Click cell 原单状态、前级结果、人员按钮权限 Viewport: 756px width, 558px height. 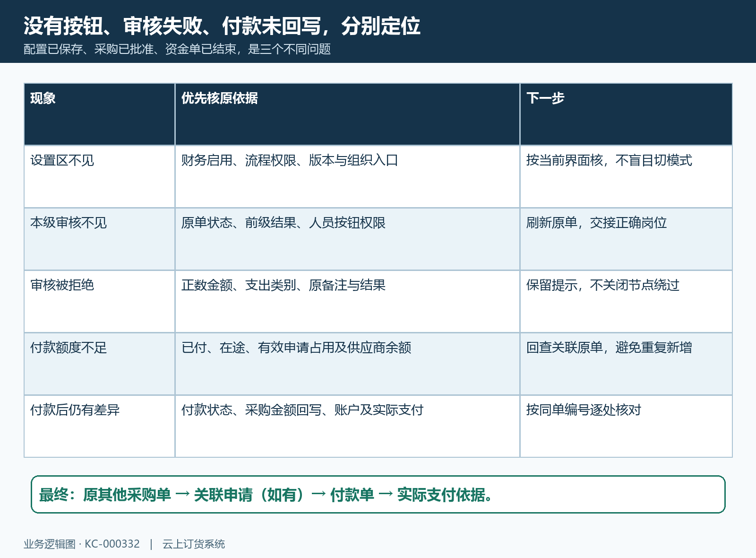[347, 239]
